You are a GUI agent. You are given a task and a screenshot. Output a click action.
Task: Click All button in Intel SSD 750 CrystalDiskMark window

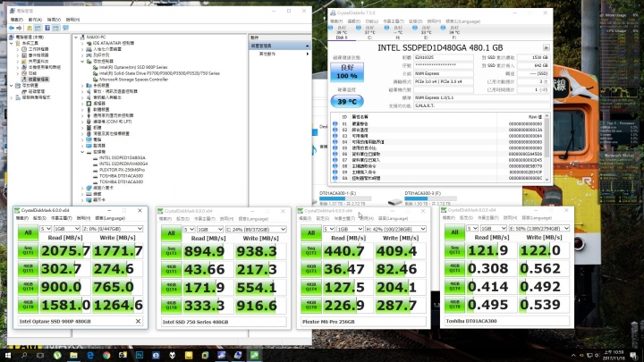click(x=171, y=233)
